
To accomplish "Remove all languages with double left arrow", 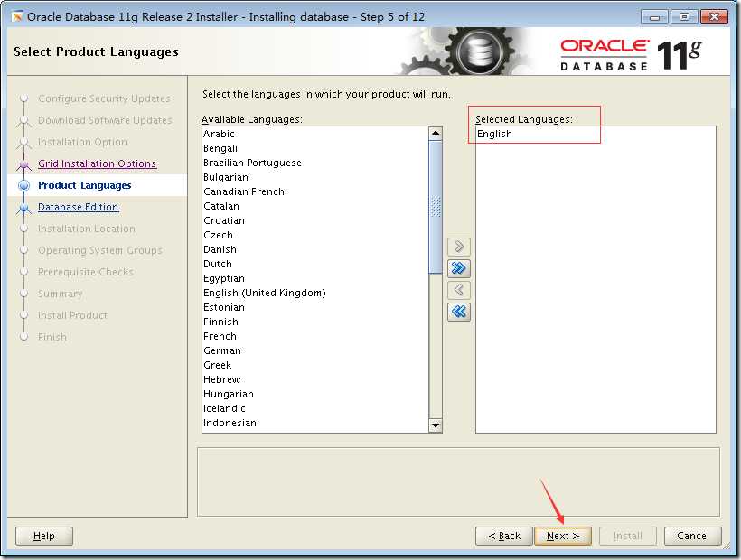I will [458, 312].
